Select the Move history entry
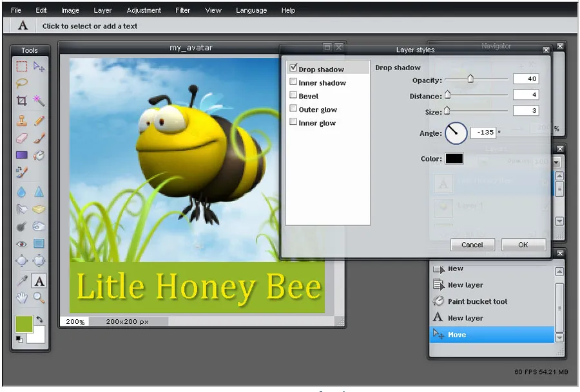 pos(492,335)
